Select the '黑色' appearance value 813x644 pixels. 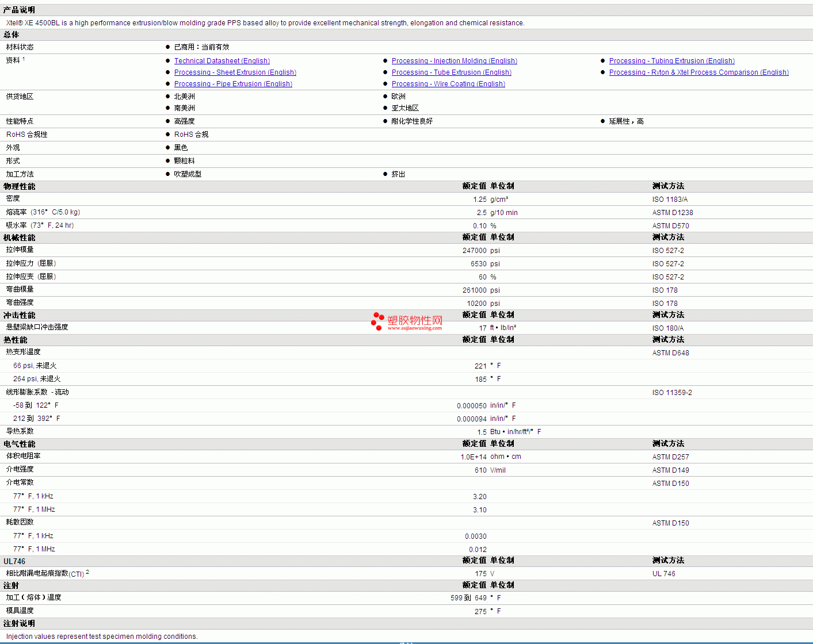coord(181,148)
